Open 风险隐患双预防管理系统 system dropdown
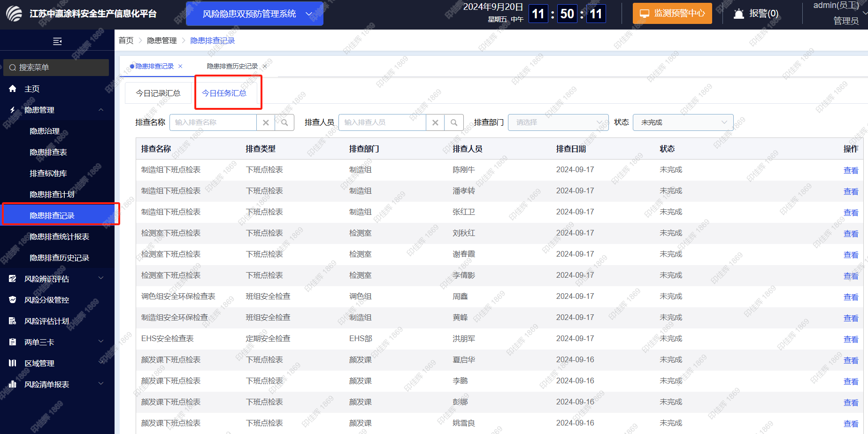868x434 pixels. pos(254,14)
